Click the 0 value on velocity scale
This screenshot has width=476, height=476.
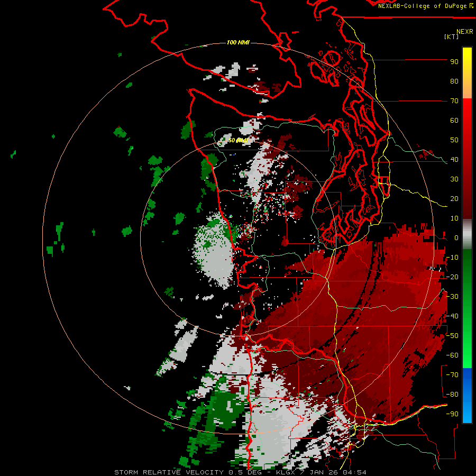coord(456,238)
